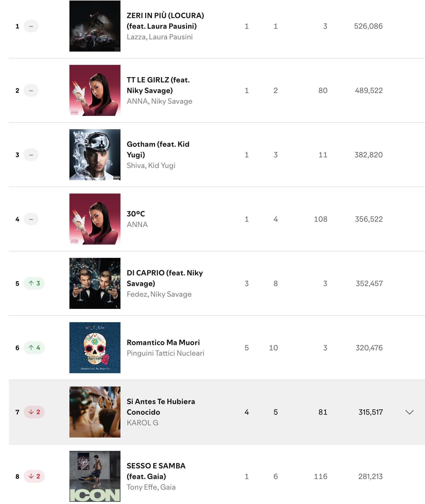Click the Romantico Ma Muori skull artwork
Screen dimensions: 425x504
(x=95, y=348)
